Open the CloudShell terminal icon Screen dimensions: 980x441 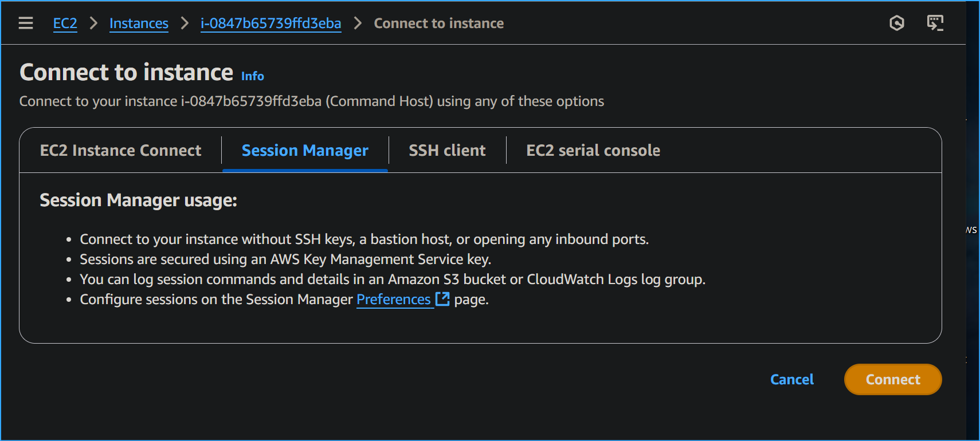pos(935,23)
